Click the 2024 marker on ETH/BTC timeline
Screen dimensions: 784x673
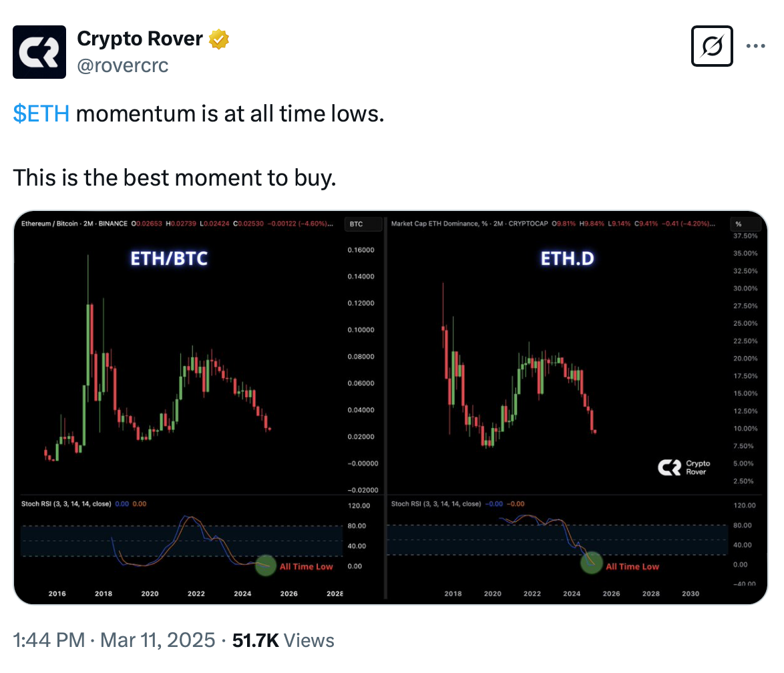tap(242, 594)
